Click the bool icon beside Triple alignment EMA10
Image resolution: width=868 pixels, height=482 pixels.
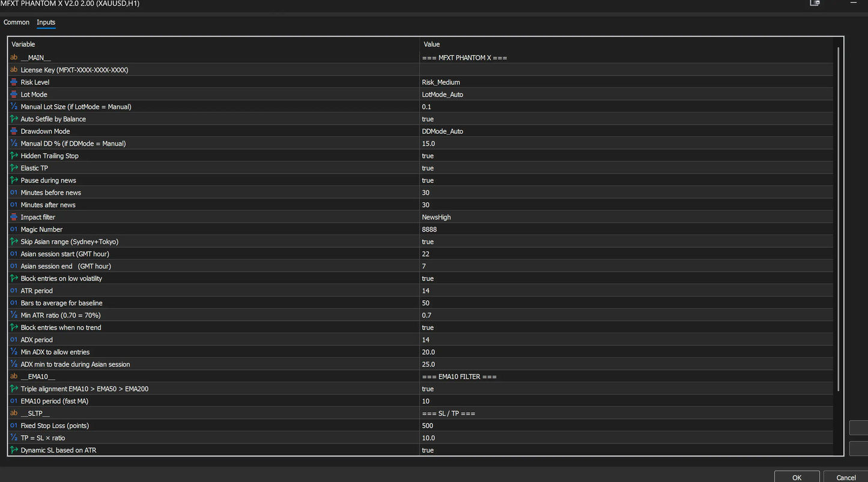[14, 389]
